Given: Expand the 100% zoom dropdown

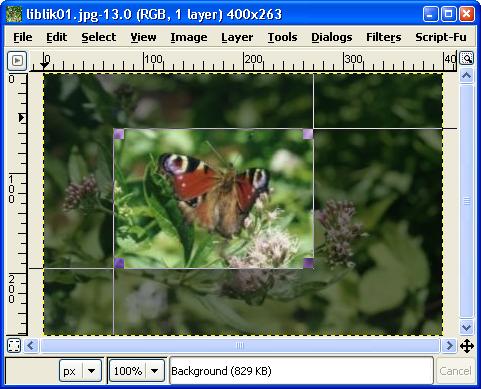Looking at the screenshot, I should 154,371.
